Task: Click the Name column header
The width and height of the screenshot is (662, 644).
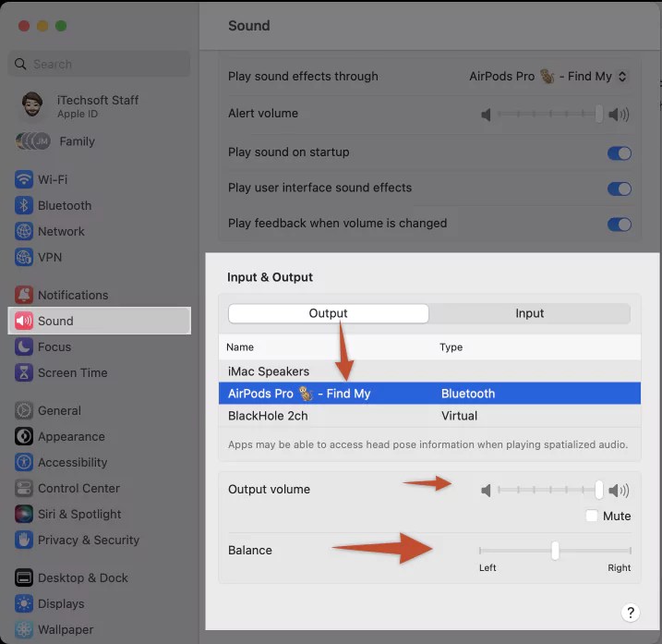Action: (x=240, y=347)
